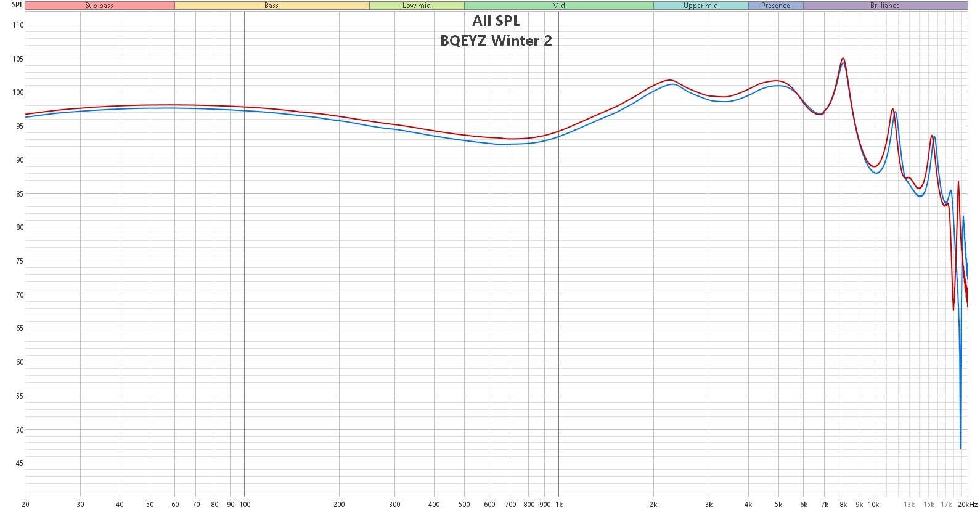Select the 5k frequency axis label
The height and width of the screenshot is (512, 980).
click(778, 505)
